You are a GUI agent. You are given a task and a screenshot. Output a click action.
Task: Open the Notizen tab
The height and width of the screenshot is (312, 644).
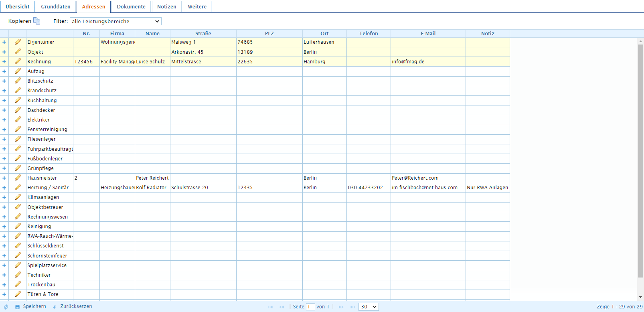167,7
